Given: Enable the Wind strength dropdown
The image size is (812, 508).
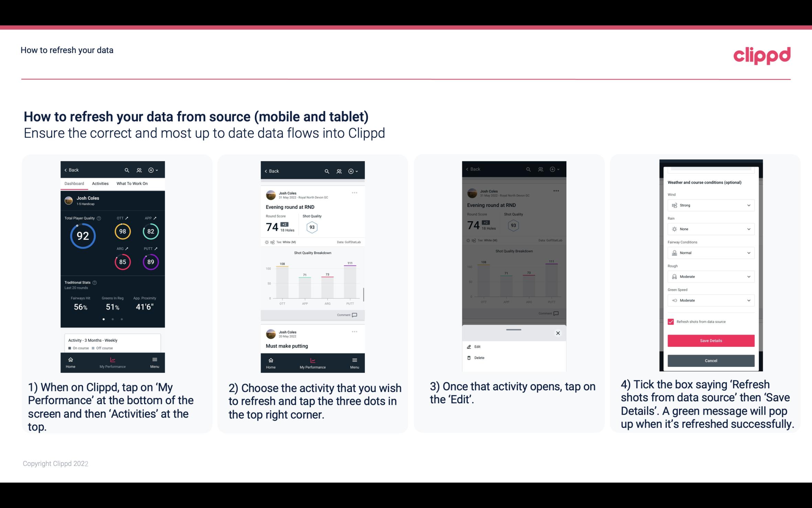Looking at the screenshot, I should (710, 205).
